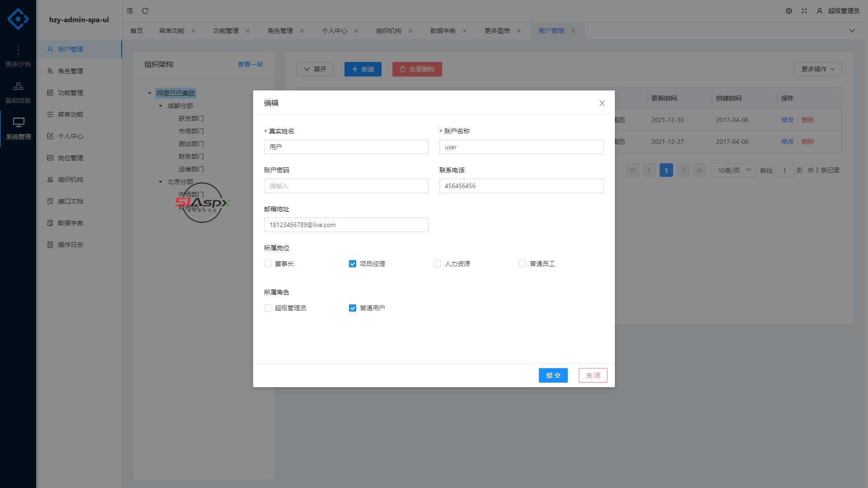The image size is (868, 488).
Task: Open the 系统管理 sidebar section
Action: 18,129
